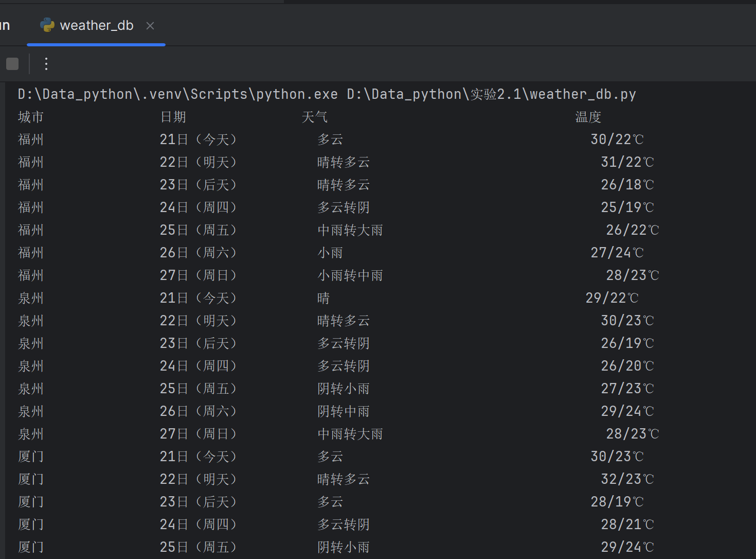Click weather 阴转中雨 in 泉州 row

pos(344,411)
